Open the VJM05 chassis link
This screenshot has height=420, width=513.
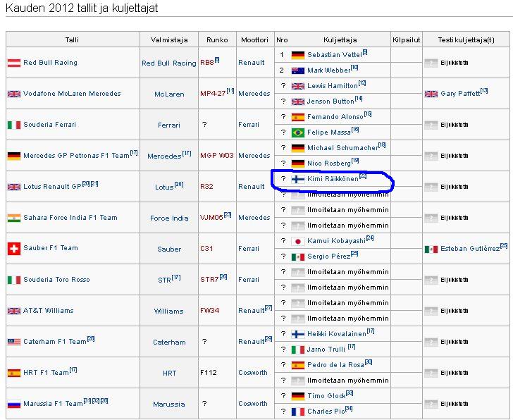coord(211,218)
